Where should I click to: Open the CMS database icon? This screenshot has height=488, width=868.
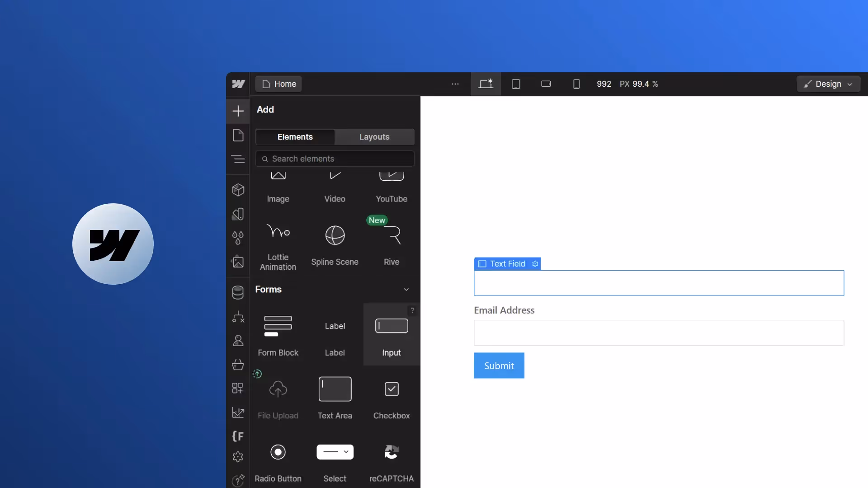click(238, 292)
